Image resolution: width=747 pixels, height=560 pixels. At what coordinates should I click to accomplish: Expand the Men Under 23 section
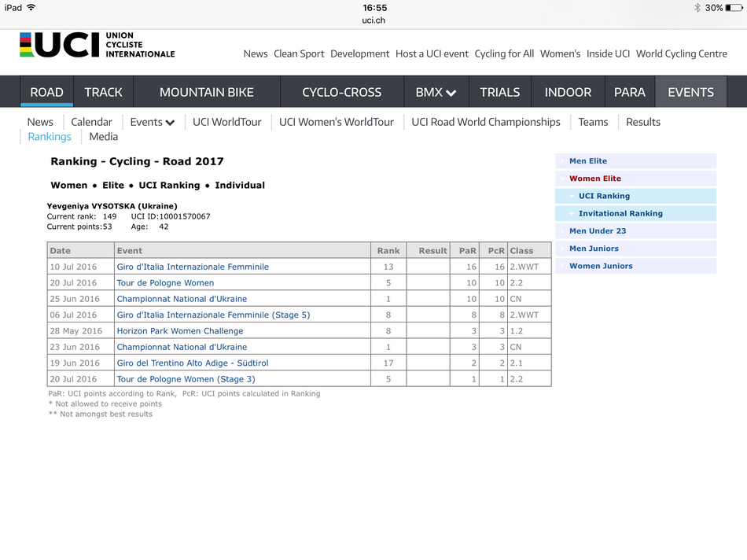[x=635, y=230]
